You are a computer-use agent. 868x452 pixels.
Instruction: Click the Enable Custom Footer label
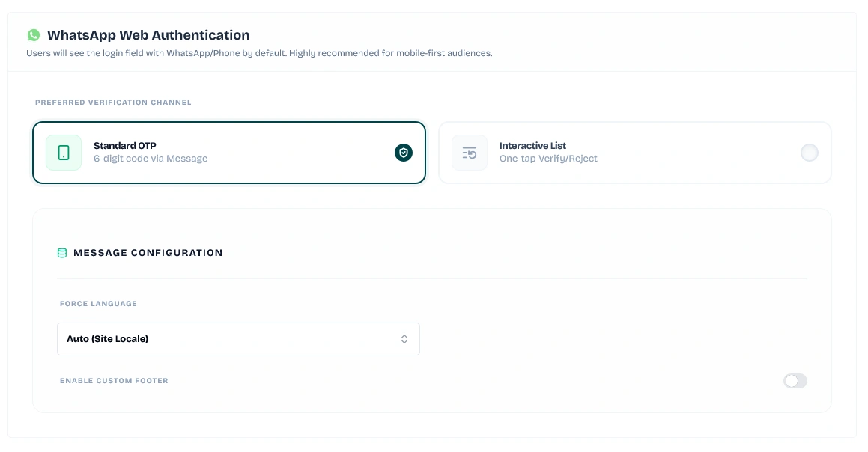pos(114,381)
